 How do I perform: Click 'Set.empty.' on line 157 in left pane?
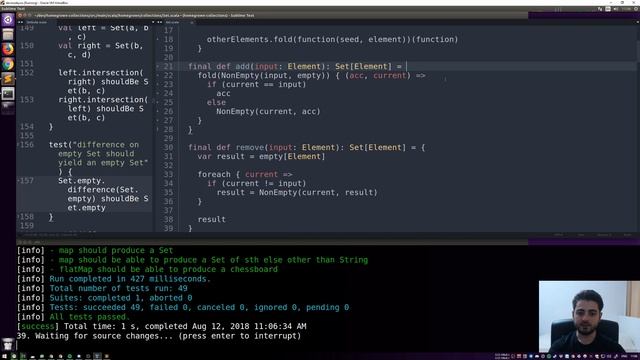tap(81, 180)
